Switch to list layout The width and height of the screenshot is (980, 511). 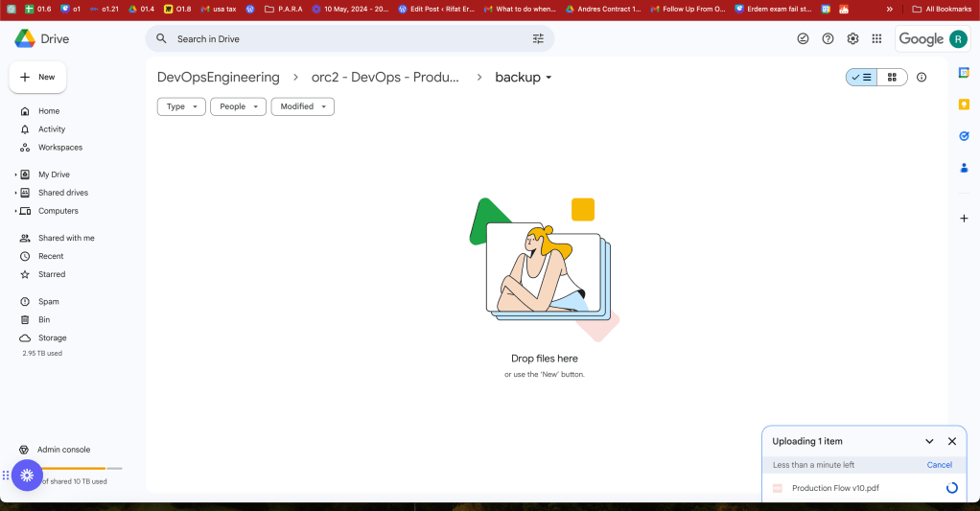861,78
